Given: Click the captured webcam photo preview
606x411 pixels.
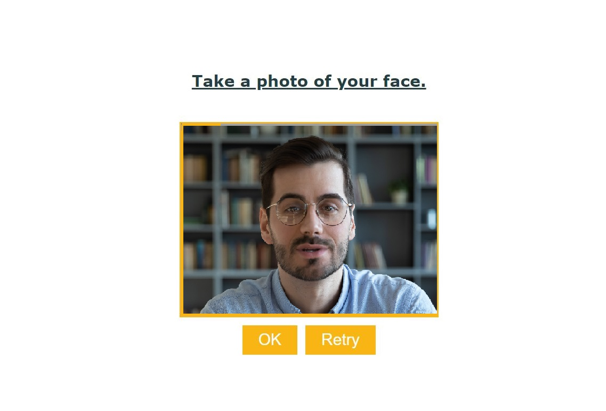Looking at the screenshot, I should click(310, 220).
